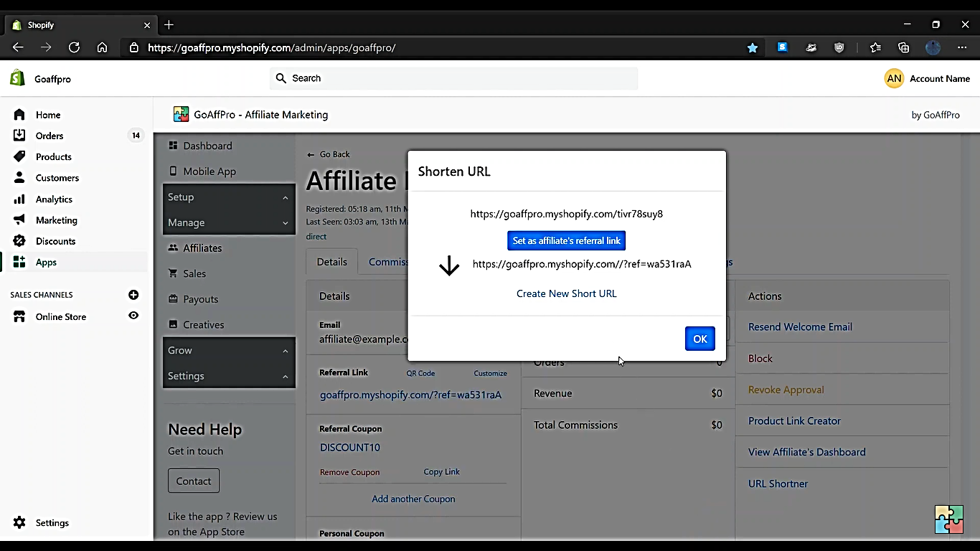Click View Affiliate's Dashboard link
This screenshot has width=980, height=551.
pyautogui.click(x=807, y=452)
